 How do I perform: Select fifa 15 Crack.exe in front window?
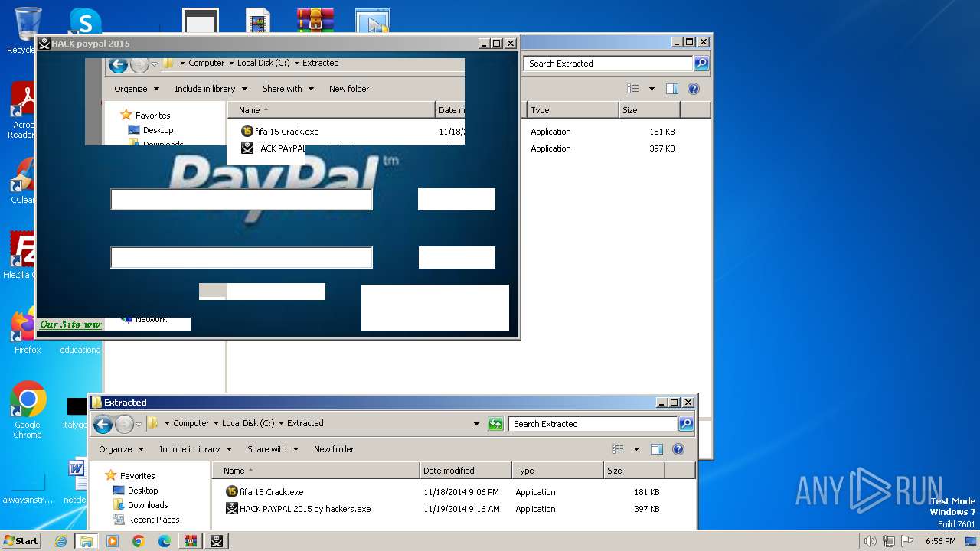click(x=271, y=492)
